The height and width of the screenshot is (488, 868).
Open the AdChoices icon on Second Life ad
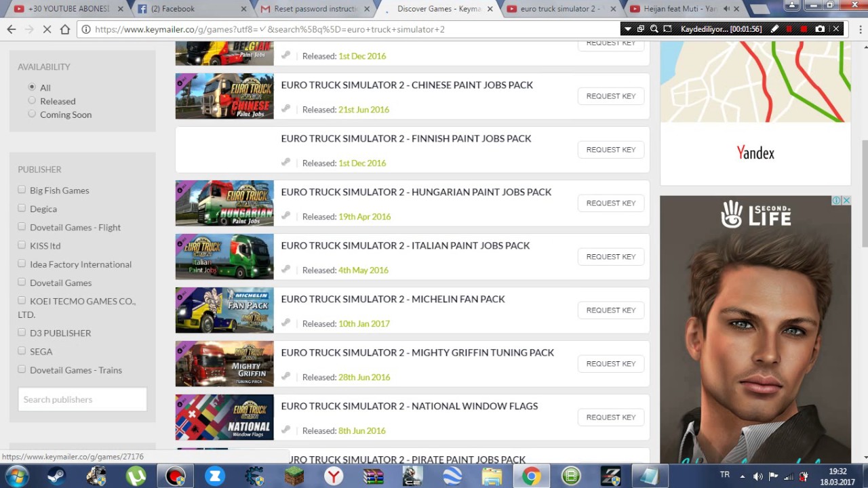[x=837, y=201]
